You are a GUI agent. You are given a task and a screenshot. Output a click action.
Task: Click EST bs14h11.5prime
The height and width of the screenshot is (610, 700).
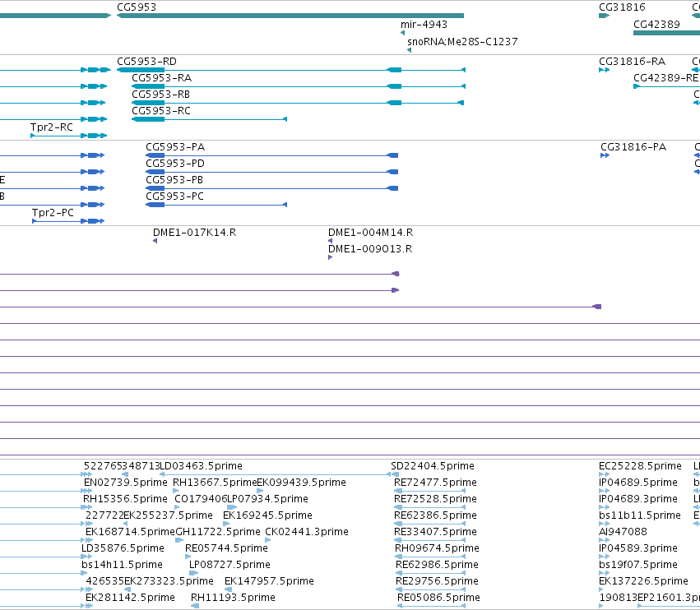(122, 565)
